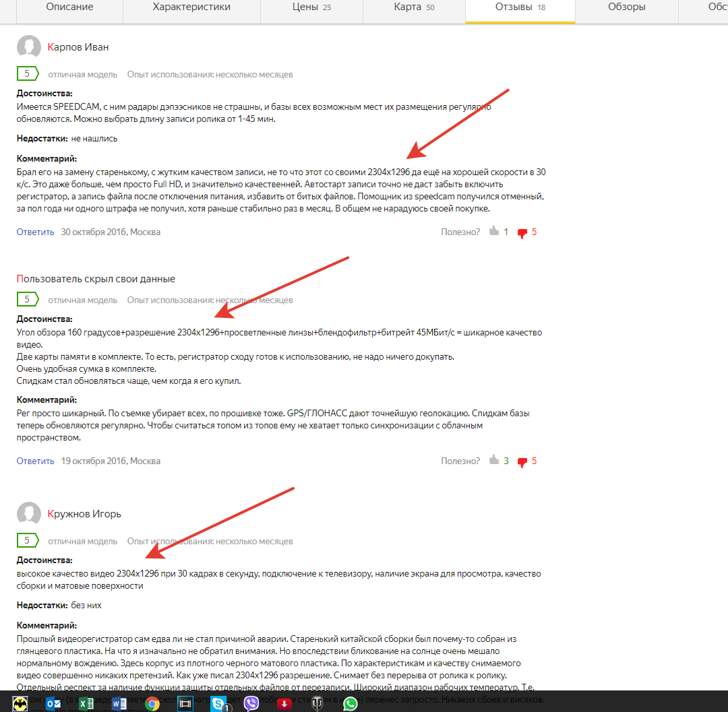Launch World of Tanks from the taskbar
The width and height of the screenshot is (728, 712).
[317, 704]
